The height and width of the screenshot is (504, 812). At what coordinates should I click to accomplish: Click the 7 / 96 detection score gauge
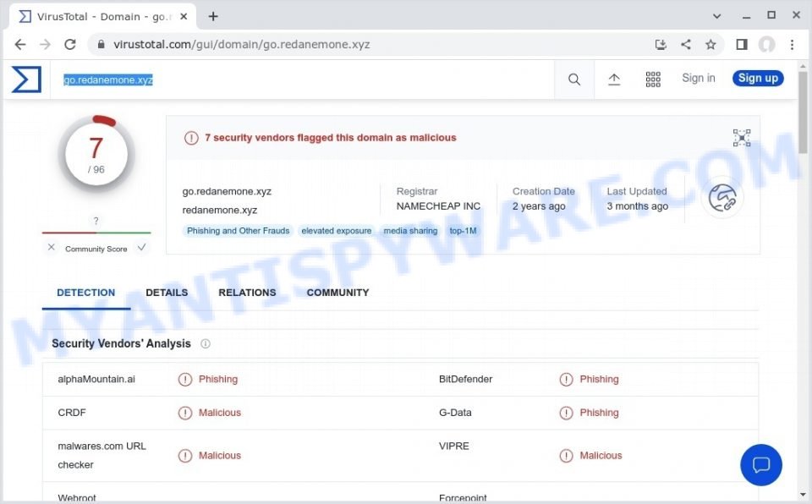(96, 155)
